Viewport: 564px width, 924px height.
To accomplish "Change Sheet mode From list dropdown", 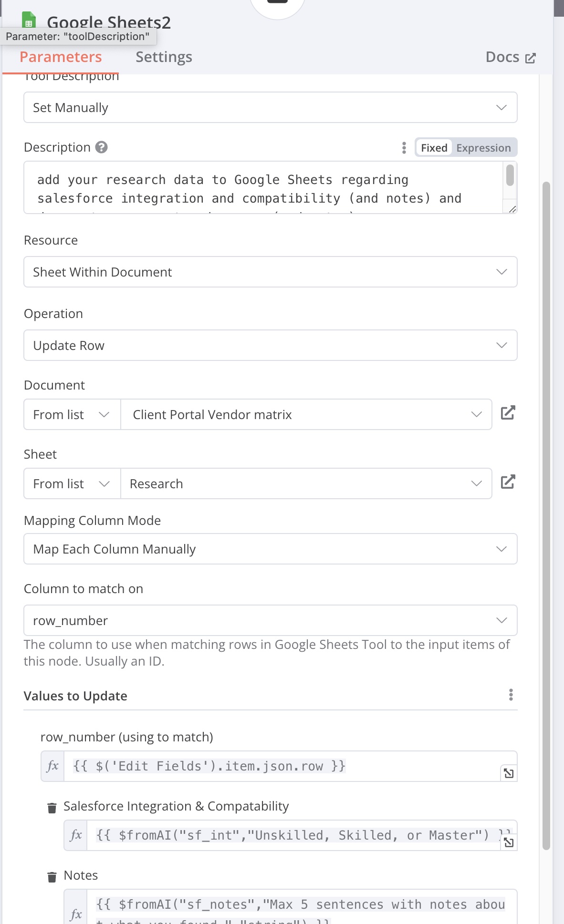I will pos(72,483).
